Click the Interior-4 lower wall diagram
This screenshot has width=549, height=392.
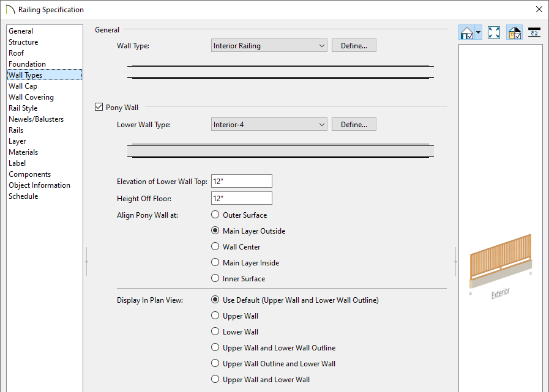click(280, 151)
